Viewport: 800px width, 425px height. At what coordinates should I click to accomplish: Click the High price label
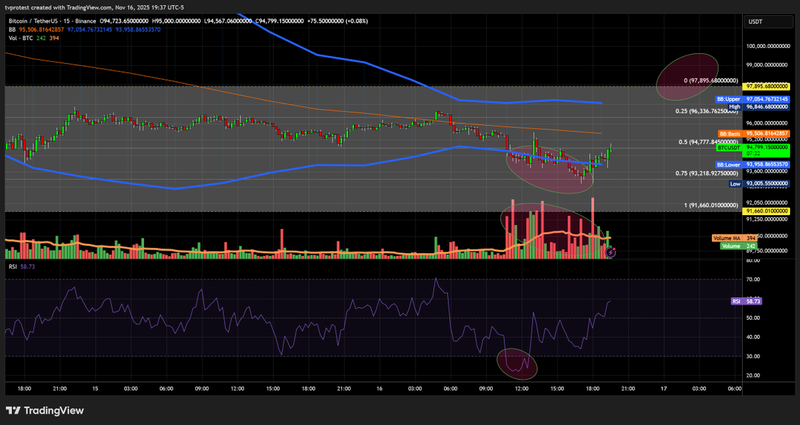[734, 109]
